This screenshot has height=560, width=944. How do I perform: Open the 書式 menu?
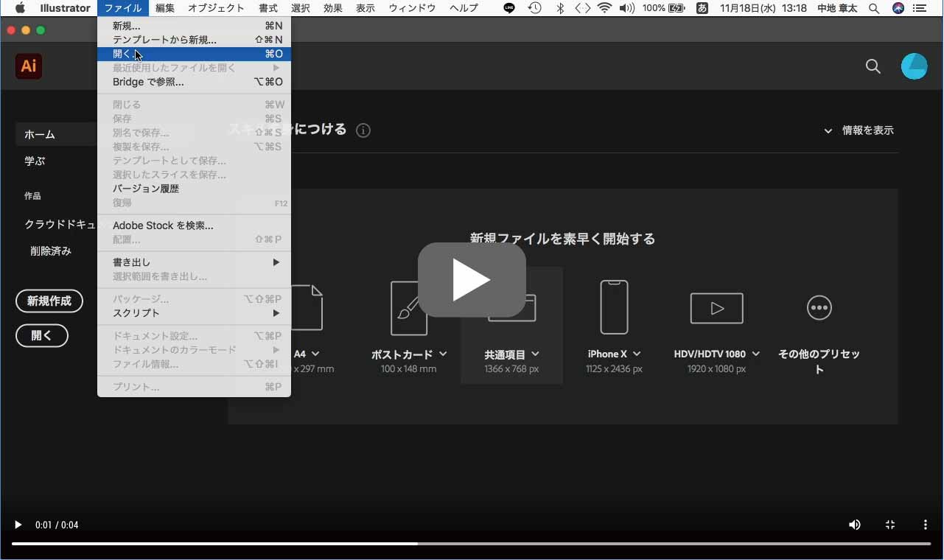268,8
